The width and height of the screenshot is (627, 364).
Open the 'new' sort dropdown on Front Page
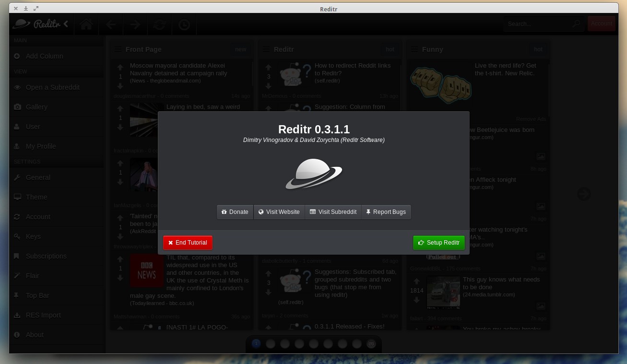click(240, 49)
